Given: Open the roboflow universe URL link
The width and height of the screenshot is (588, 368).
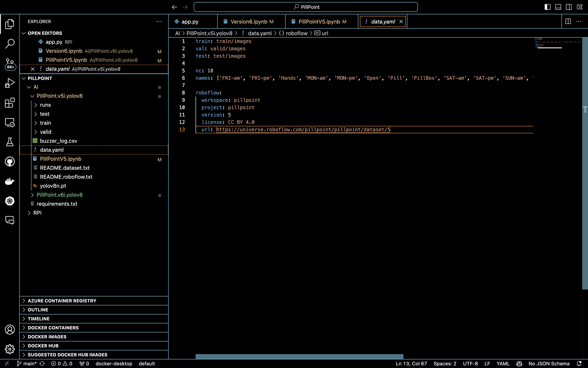Looking at the screenshot, I should (303, 130).
